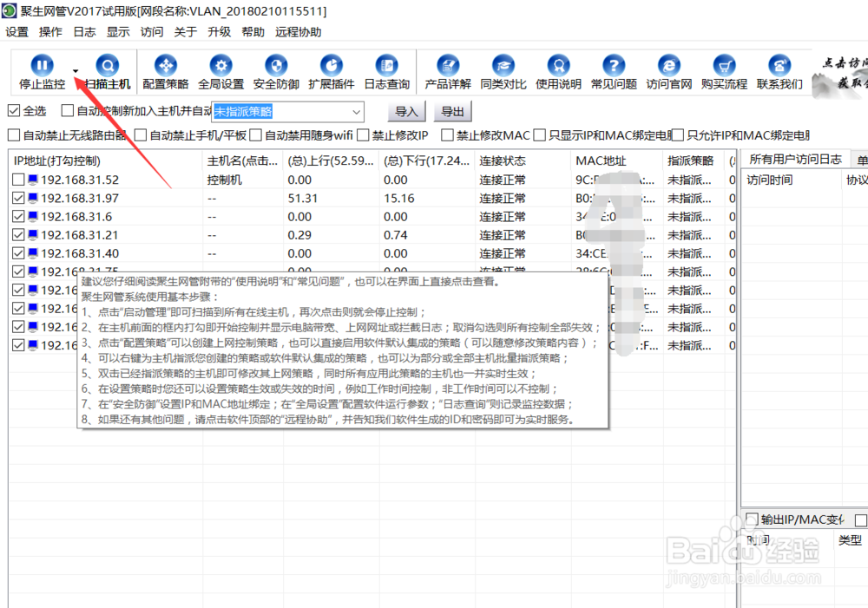Sort by (总)上行 column header
868x608 pixels.
[x=331, y=161]
